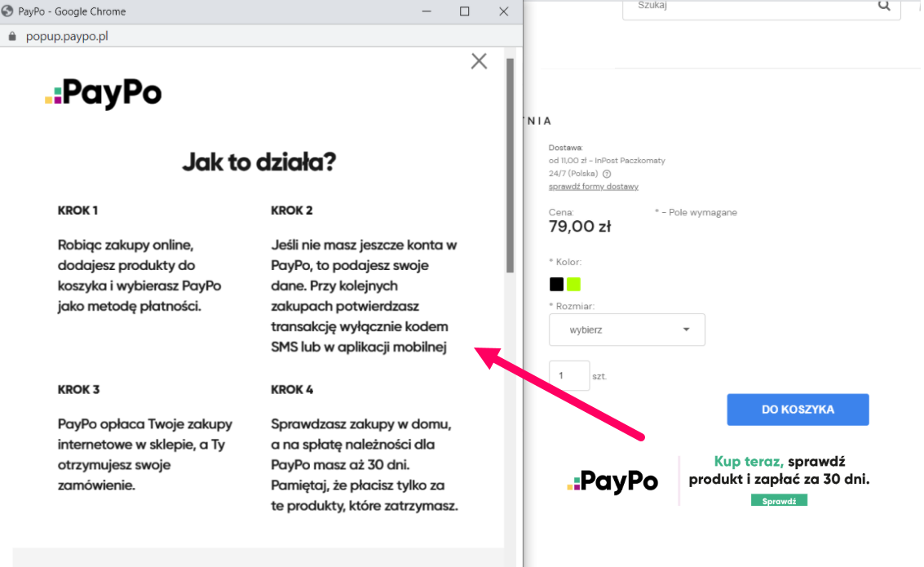Screen dimensions: 924x567
Task: Click the PayPo logo banner on shop page
Action: (612, 481)
